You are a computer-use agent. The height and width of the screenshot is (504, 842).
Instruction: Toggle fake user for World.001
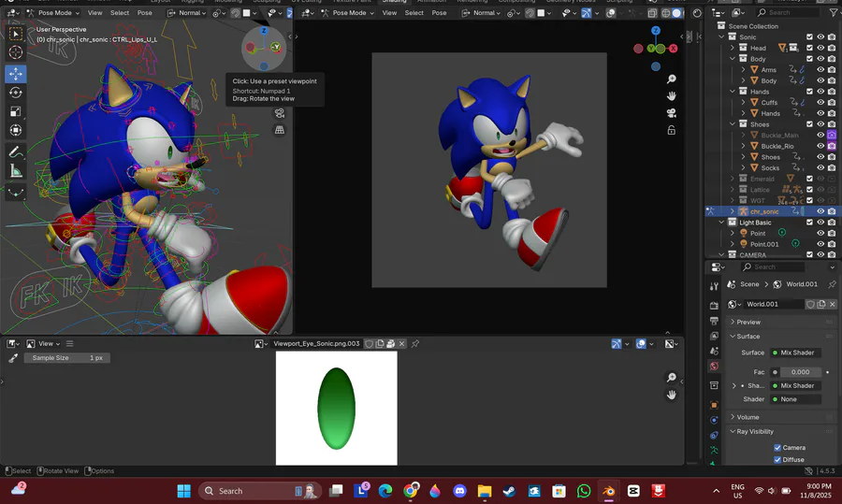click(x=810, y=304)
